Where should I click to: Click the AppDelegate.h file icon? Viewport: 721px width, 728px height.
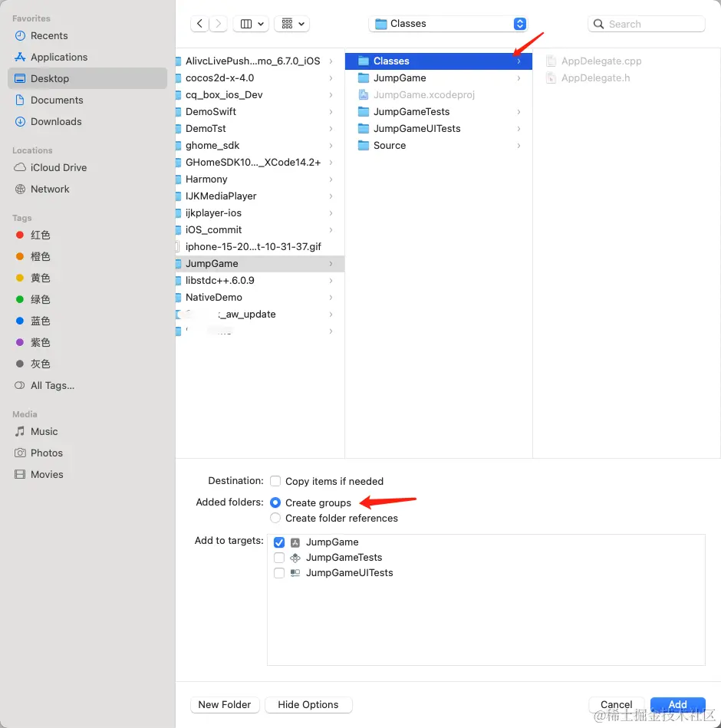tap(551, 78)
